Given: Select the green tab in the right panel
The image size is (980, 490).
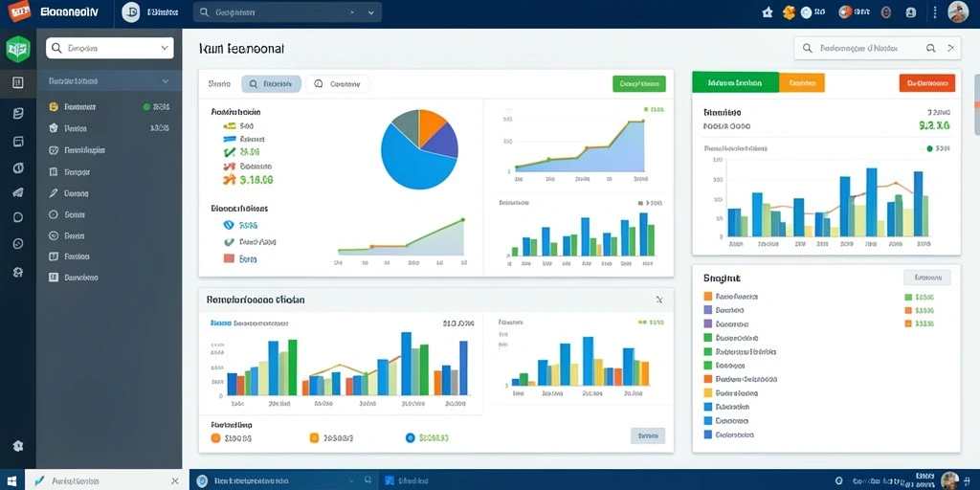Looking at the screenshot, I should (735, 82).
